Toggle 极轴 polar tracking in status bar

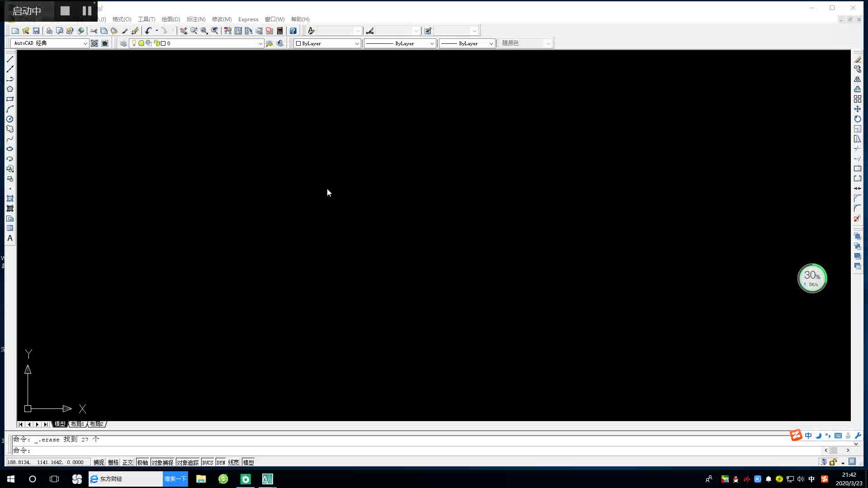(x=142, y=462)
